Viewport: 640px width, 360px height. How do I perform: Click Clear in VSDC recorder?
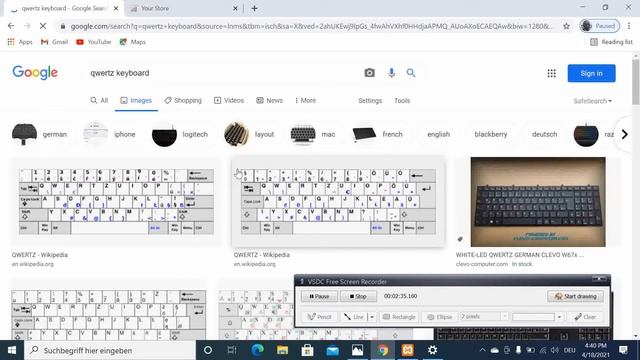[x=585, y=317]
